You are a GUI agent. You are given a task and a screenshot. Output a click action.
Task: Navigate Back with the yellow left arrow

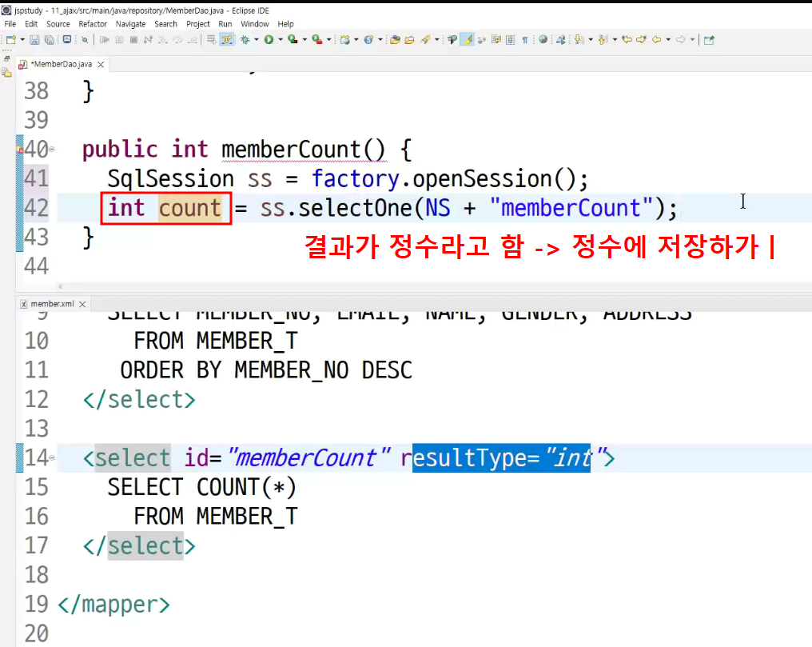[x=657, y=39]
